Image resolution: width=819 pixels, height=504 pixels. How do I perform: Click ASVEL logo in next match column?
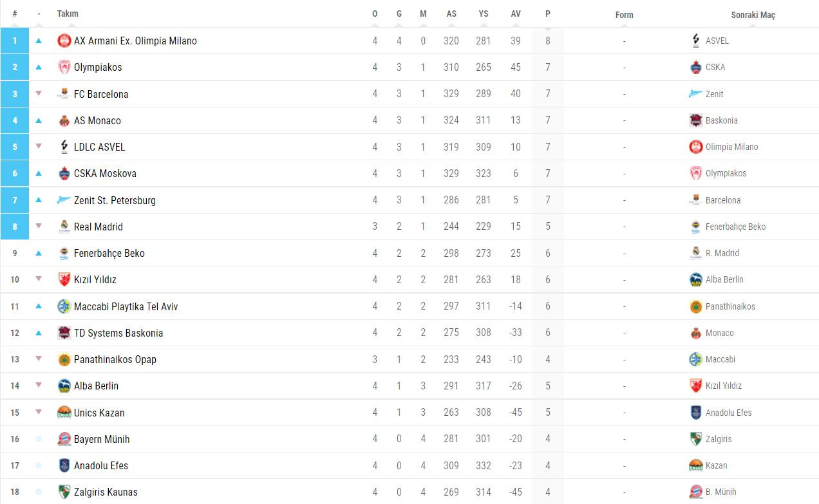coord(695,41)
